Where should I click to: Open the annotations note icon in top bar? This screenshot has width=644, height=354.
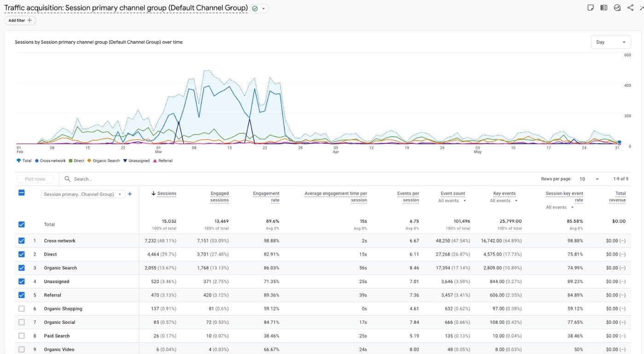(591, 8)
